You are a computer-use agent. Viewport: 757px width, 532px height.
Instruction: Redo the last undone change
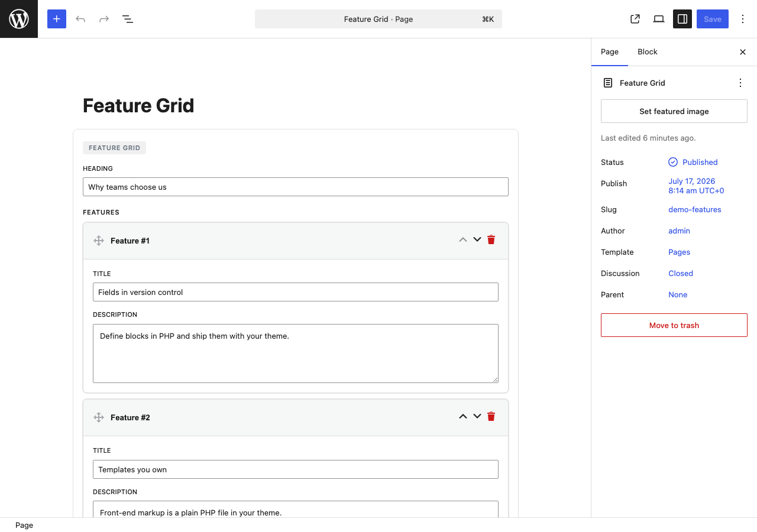click(104, 19)
